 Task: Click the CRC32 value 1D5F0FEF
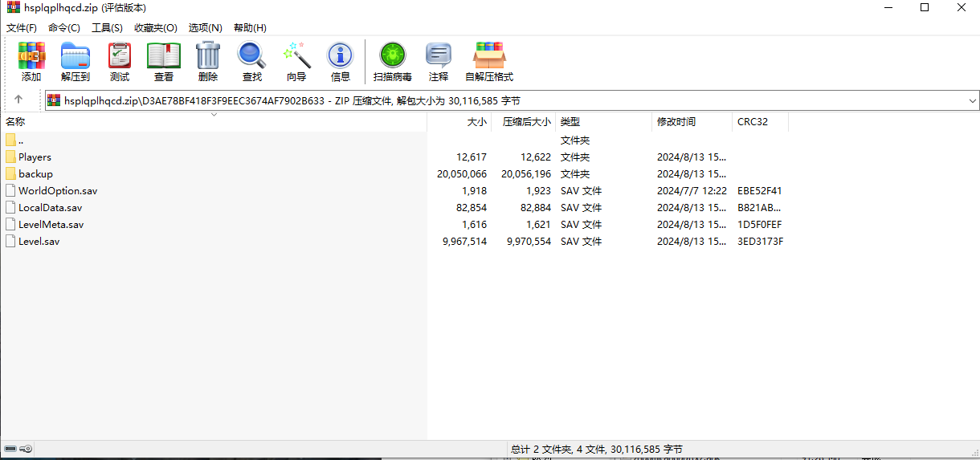760,224
